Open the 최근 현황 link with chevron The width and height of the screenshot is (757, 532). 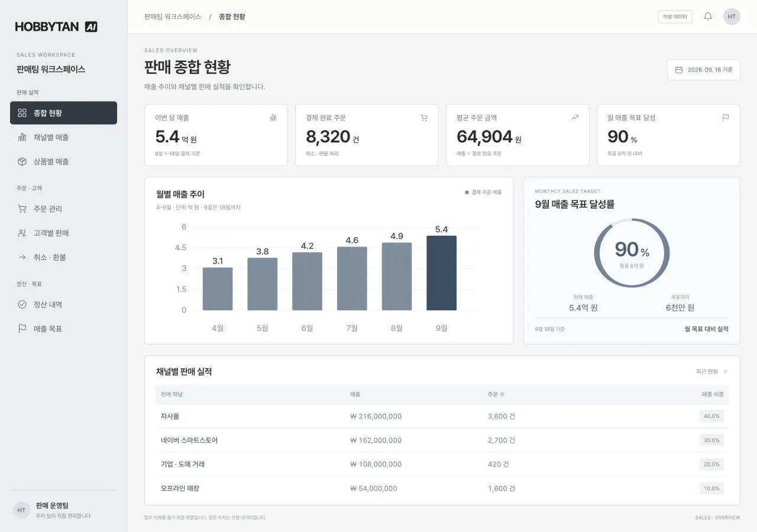[711, 372]
